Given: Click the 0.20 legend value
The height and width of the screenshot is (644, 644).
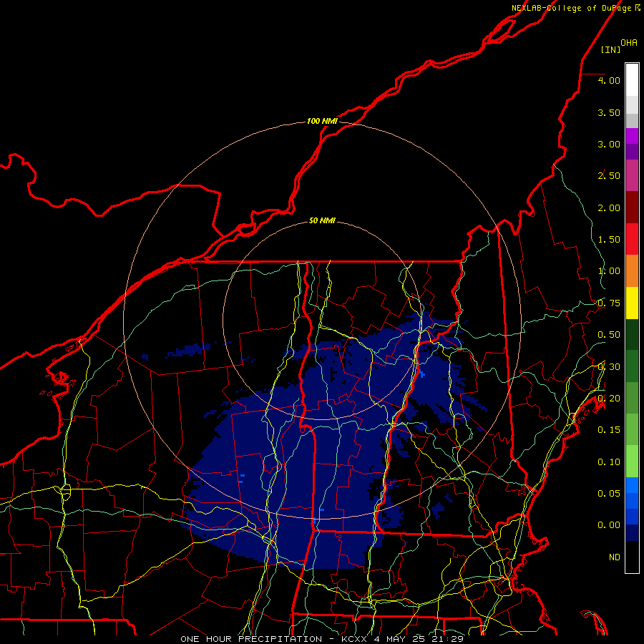Looking at the screenshot, I should [609, 399].
